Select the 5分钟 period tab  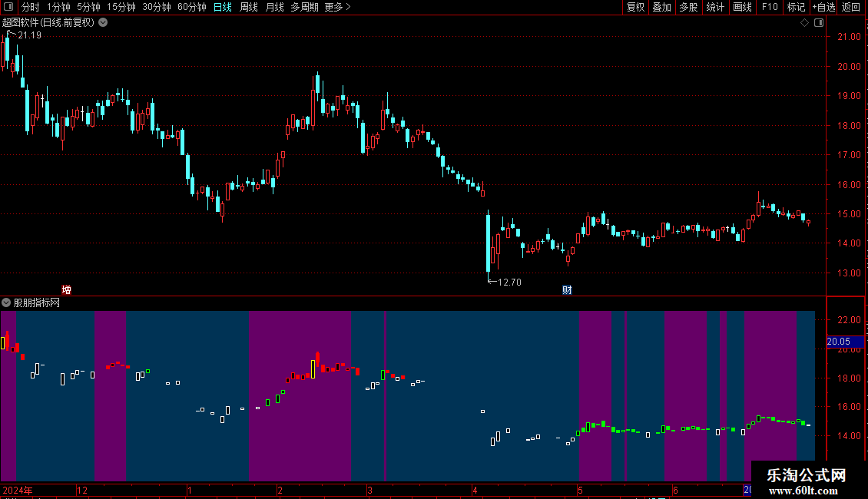pos(88,7)
